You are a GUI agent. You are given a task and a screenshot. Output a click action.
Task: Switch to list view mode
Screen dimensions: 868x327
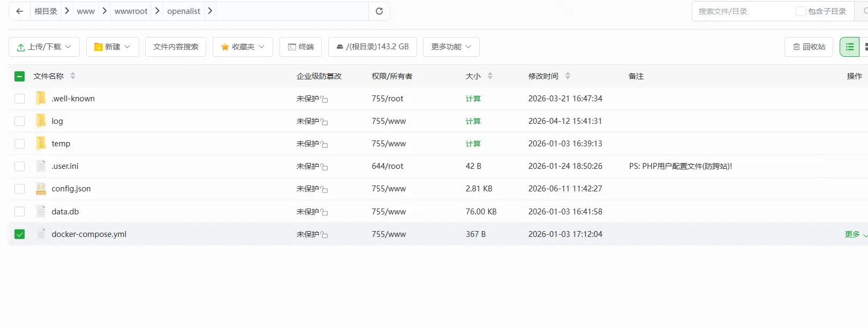click(x=849, y=47)
